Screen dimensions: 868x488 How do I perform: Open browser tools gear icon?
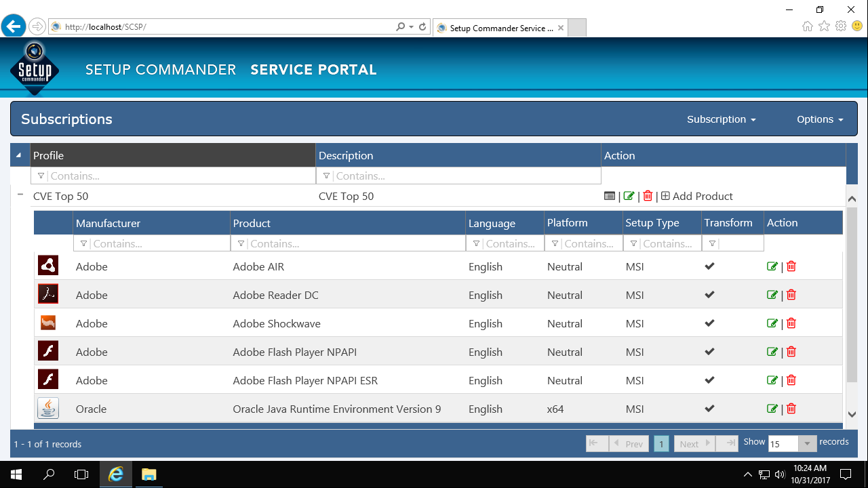pos(841,26)
